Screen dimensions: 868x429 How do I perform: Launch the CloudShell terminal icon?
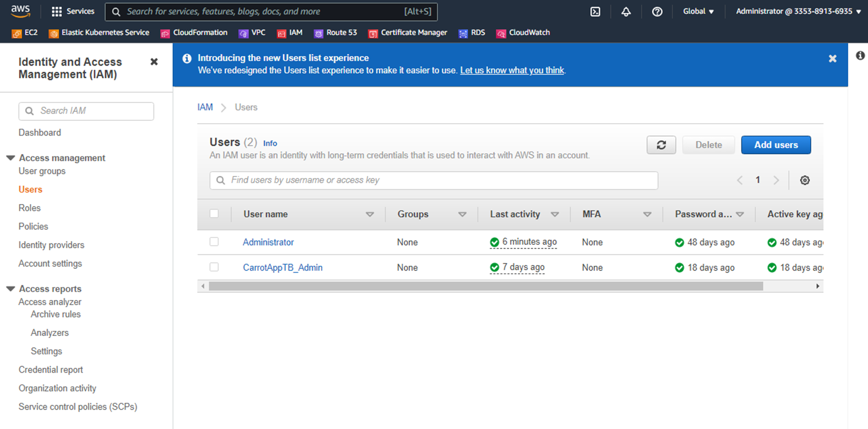[x=595, y=12]
